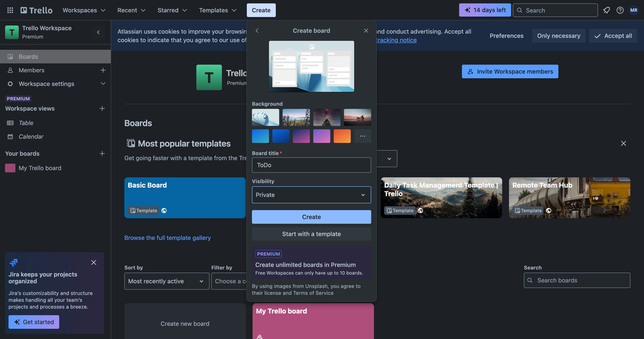Add a member with plus icon

click(x=103, y=70)
